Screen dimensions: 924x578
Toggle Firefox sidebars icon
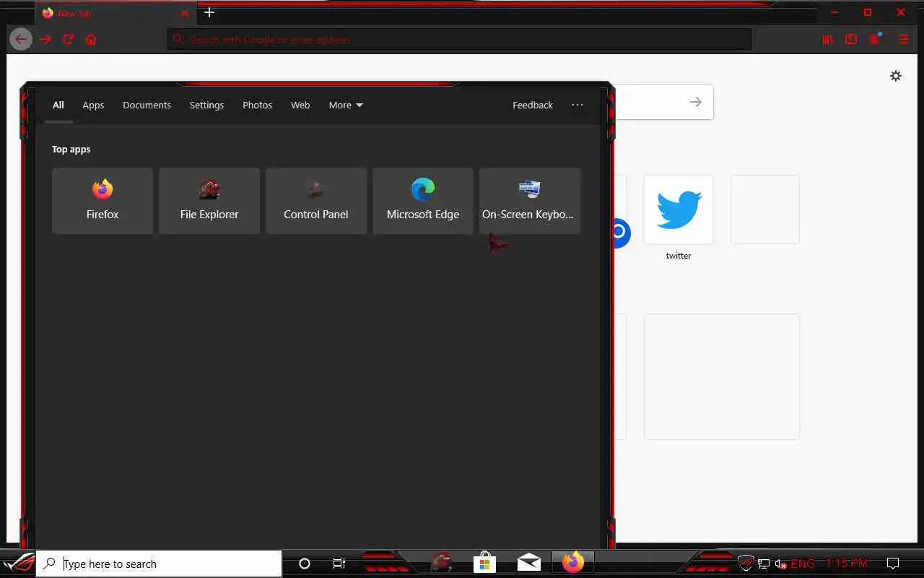(x=851, y=39)
